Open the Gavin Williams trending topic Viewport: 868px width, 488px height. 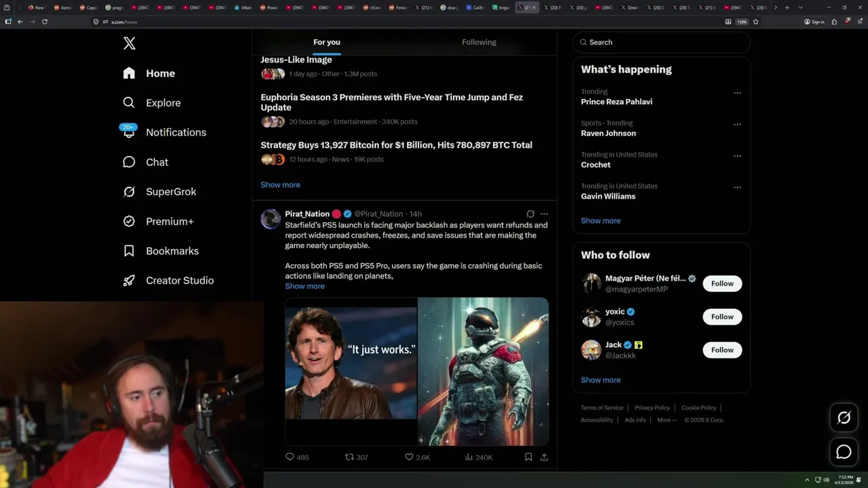pos(608,197)
